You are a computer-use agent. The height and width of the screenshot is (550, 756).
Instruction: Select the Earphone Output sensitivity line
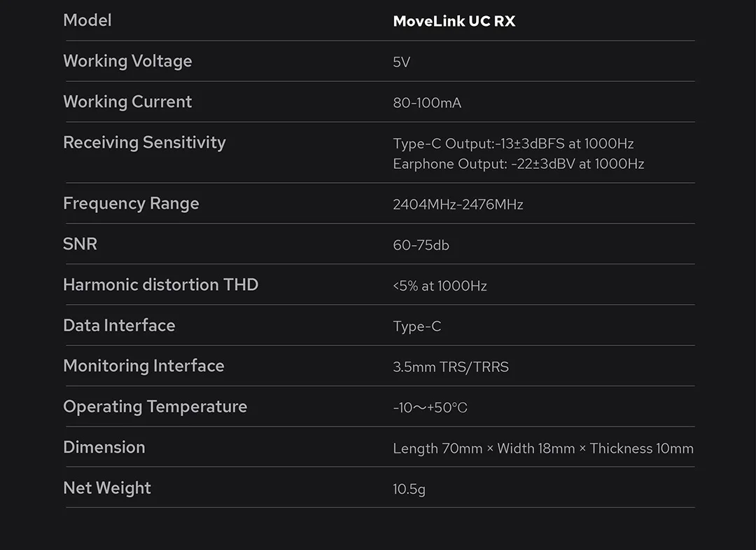[x=519, y=164]
